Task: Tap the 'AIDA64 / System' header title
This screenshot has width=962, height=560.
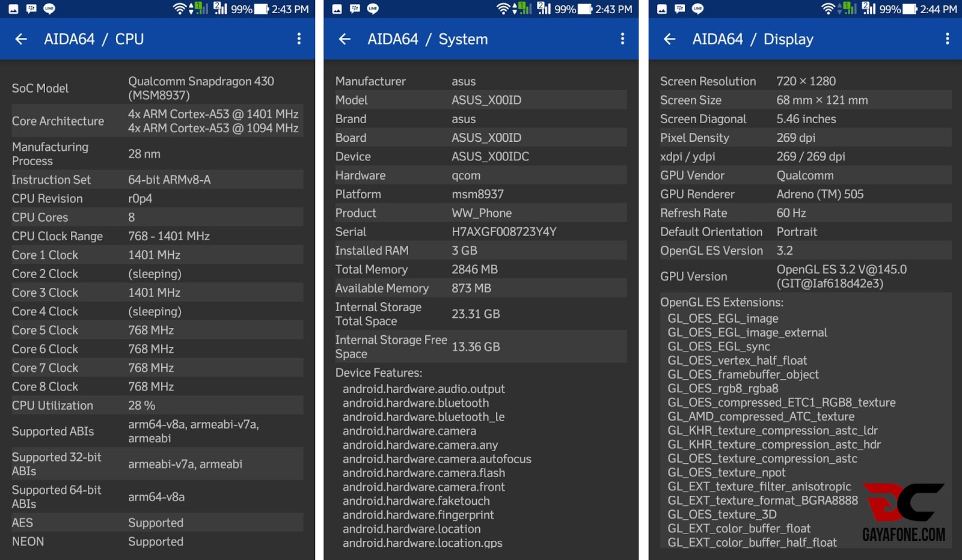Action: point(427,39)
